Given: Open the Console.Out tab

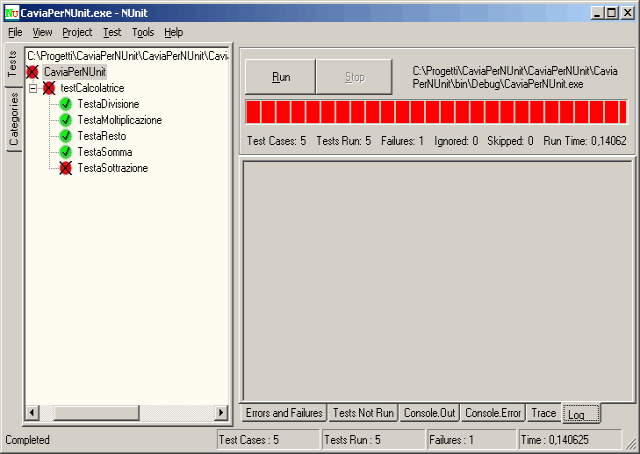Looking at the screenshot, I should (429, 413).
